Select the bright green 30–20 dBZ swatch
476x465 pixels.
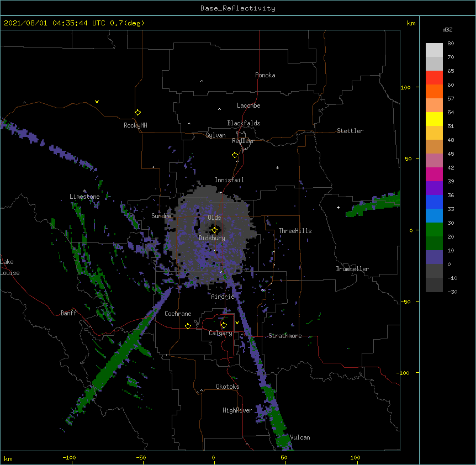[434, 230]
